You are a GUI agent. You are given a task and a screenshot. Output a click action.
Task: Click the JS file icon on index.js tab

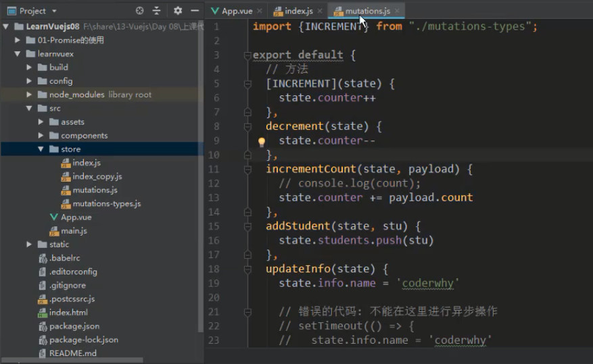(x=278, y=11)
